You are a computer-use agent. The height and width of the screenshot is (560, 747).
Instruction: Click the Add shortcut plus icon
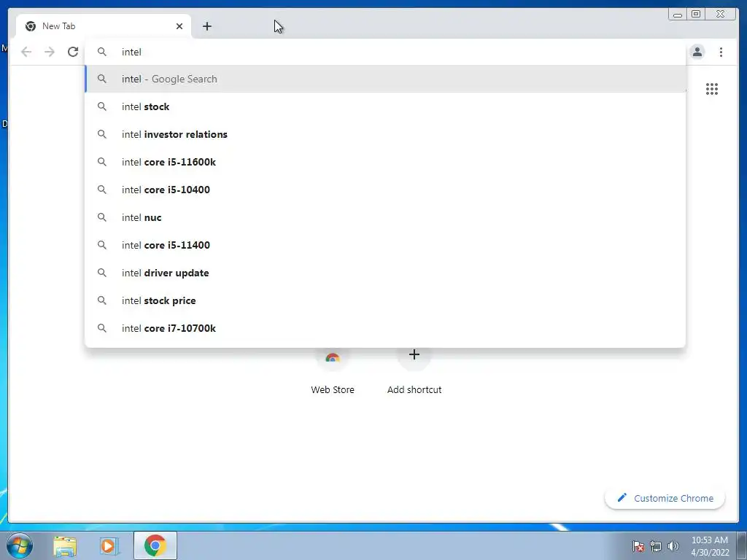[x=414, y=355]
